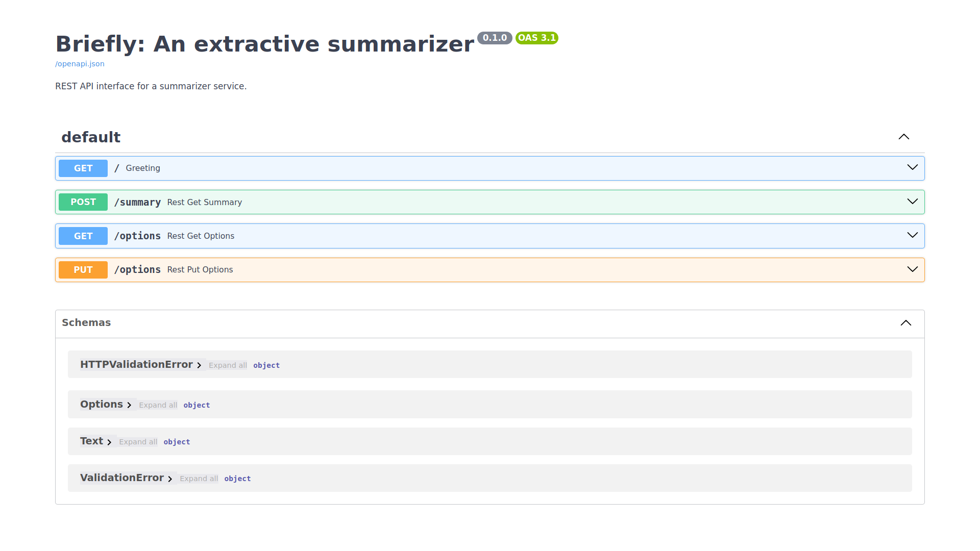
Task: Click the object type of Options
Action: (x=197, y=405)
